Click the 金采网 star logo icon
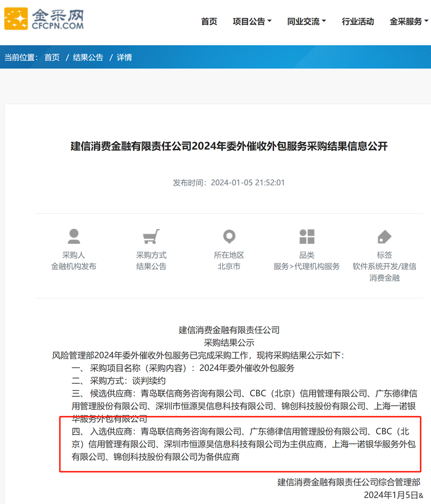The width and height of the screenshot is (431, 504). (16, 19)
